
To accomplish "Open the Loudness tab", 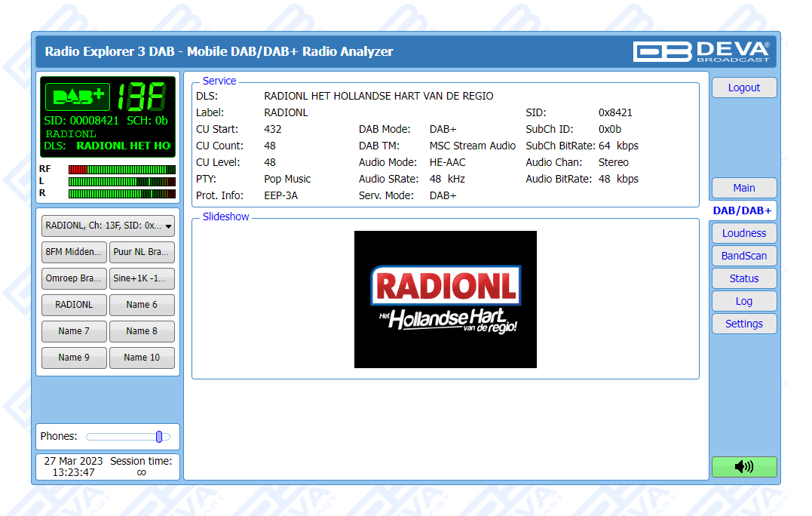I will 743,233.
